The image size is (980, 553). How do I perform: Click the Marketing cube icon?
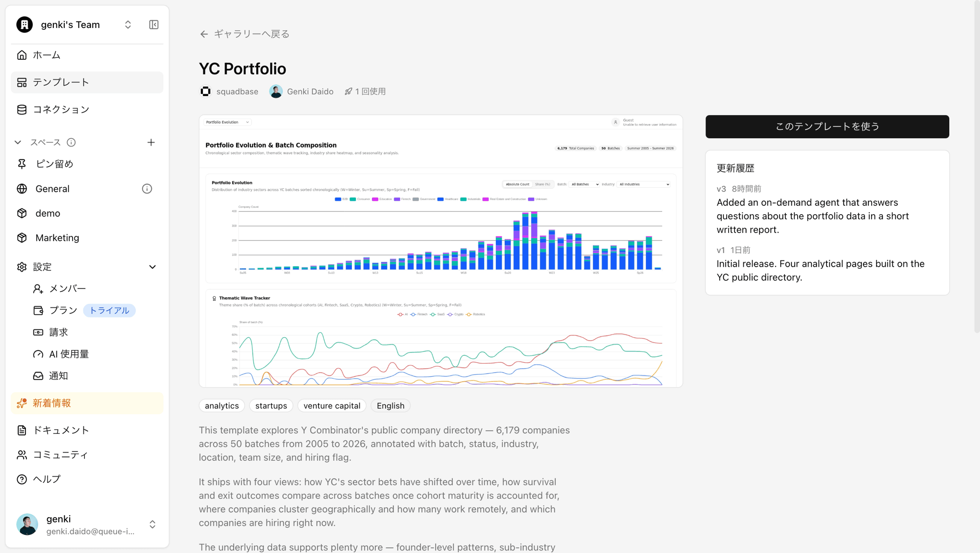tap(22, 238)
